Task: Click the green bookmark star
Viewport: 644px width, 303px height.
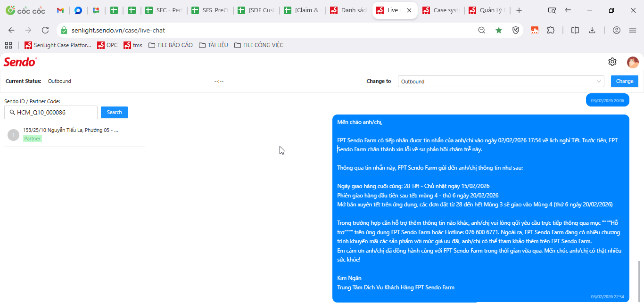Action: coord(499,30)
